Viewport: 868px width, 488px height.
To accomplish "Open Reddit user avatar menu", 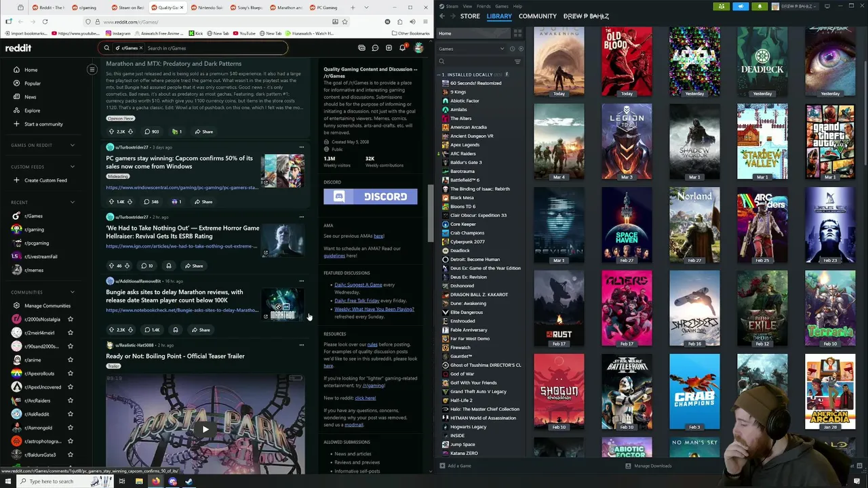I will point(419,48).
